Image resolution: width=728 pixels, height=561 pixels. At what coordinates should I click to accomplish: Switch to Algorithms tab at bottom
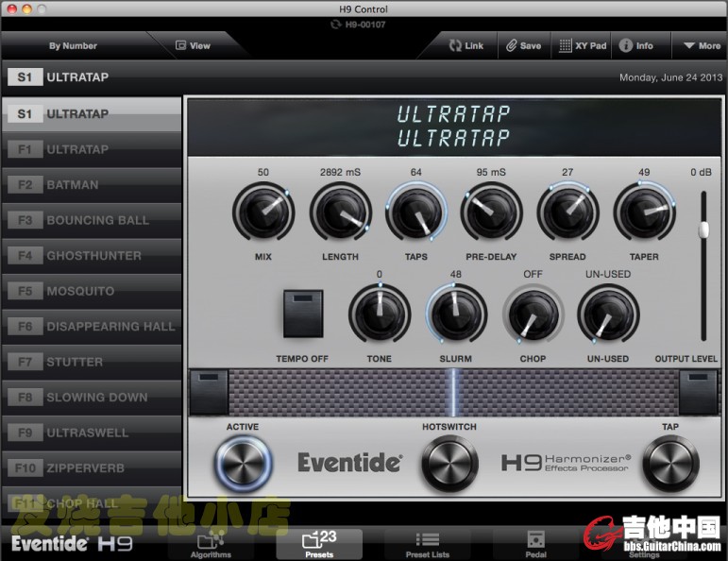coord(211,545)
